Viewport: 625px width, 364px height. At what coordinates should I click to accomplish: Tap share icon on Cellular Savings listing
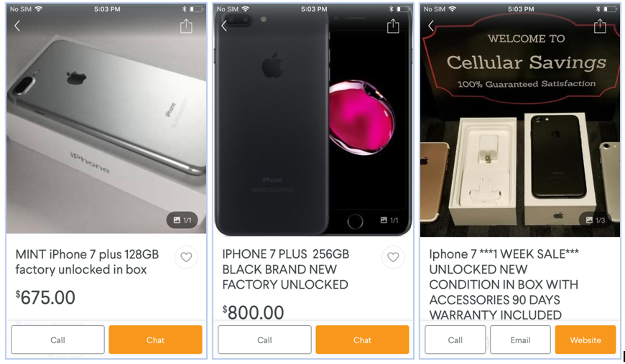point(600,27)
